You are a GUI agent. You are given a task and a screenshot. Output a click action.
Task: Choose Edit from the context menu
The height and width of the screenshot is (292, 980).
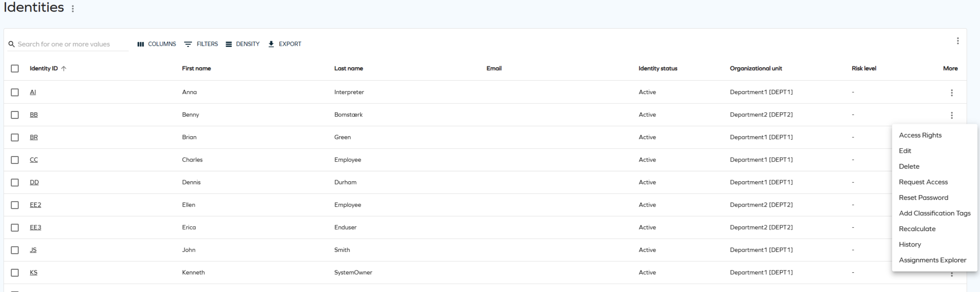click(x=934, y=151)
